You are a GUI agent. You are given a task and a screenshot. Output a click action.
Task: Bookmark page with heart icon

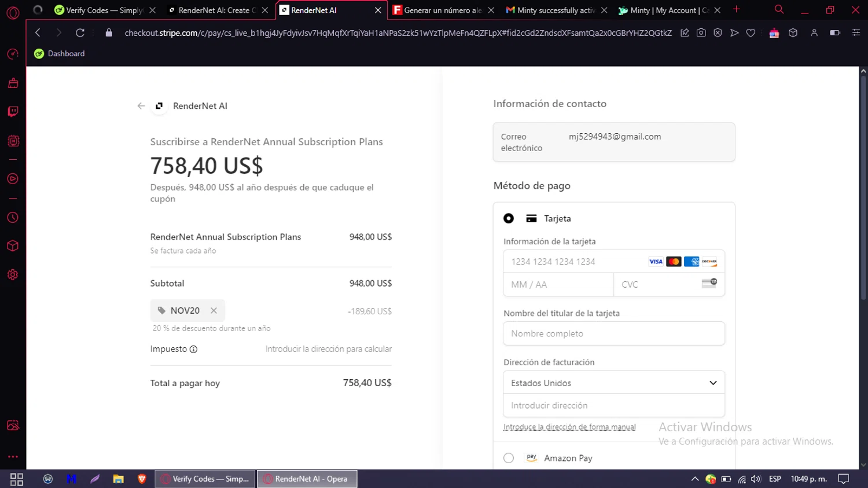[x=751, y=33]
